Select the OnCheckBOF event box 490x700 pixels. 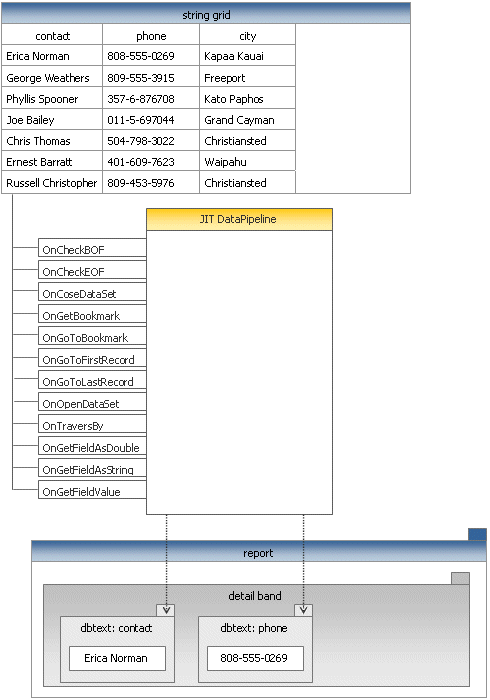point(92,248)
